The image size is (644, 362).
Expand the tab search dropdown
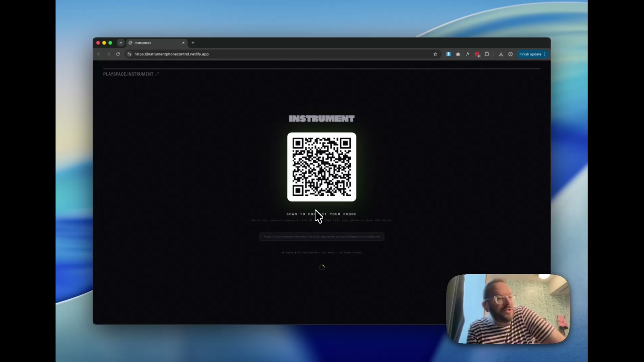click(x=121, y=43)
